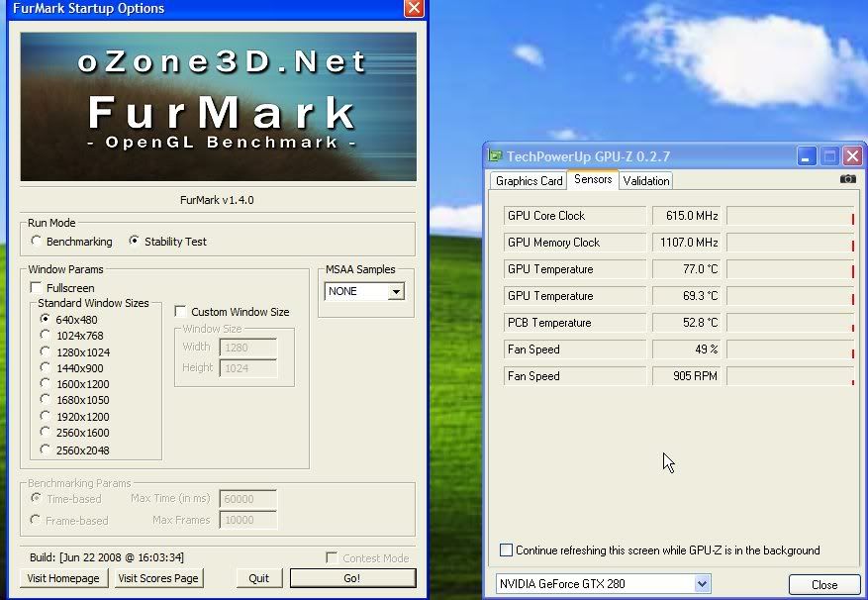Choose the 1280x1024 window size
Image resolution: width=868 pixels, height=600 pixels.
(46, 351)
